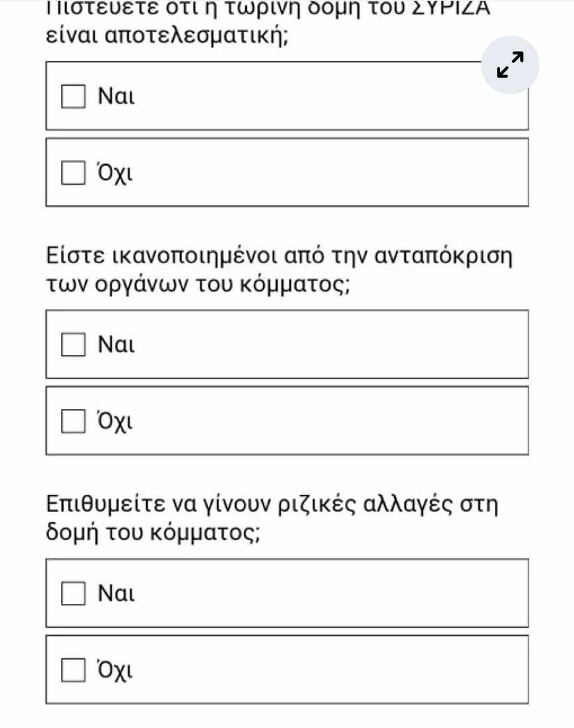Click the expand to fullscreen arrows icon

click(x=510, y=65)
